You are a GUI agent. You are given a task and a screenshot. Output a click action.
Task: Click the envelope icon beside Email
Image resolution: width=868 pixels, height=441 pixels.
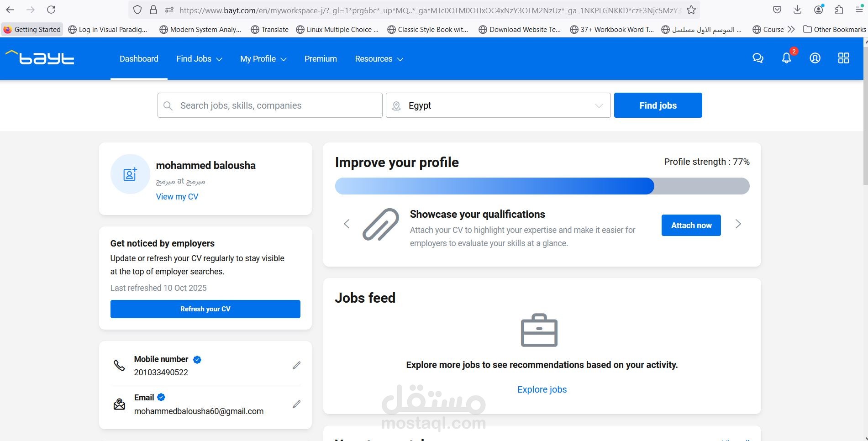click(119, 404)
